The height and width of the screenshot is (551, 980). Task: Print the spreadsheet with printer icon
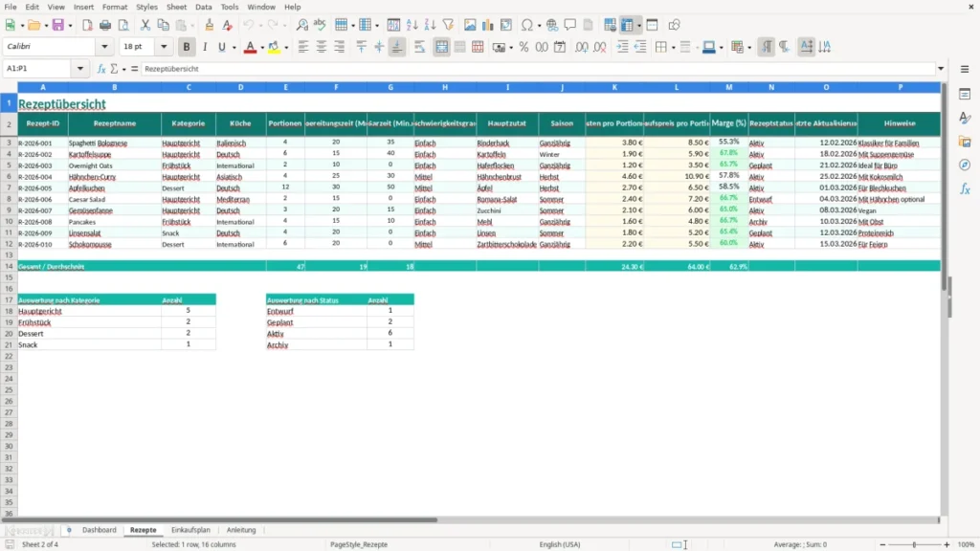tap(105, 25)
